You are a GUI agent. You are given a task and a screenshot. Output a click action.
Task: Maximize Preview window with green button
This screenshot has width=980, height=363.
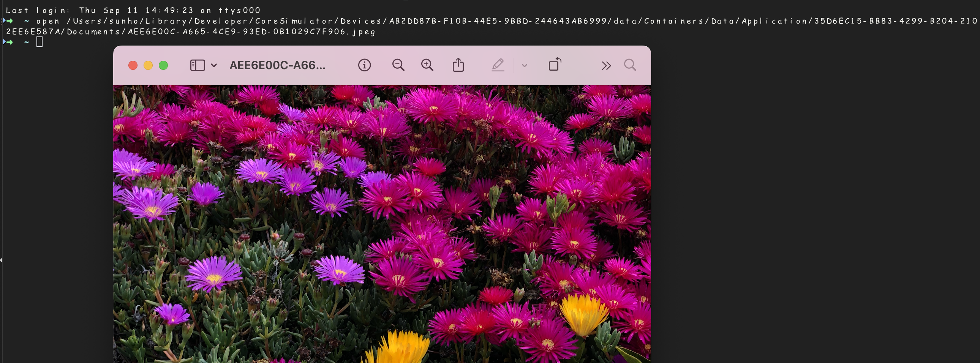coord(163,65)
